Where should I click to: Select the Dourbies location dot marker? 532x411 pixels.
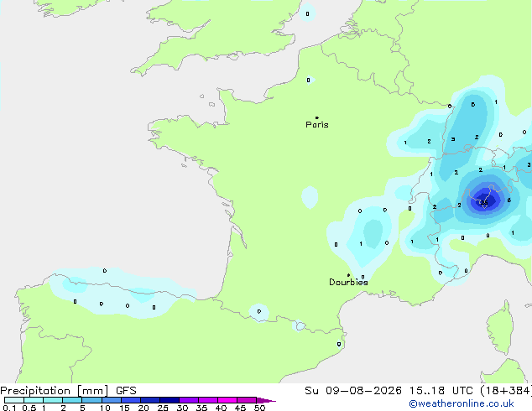(348, 275)
